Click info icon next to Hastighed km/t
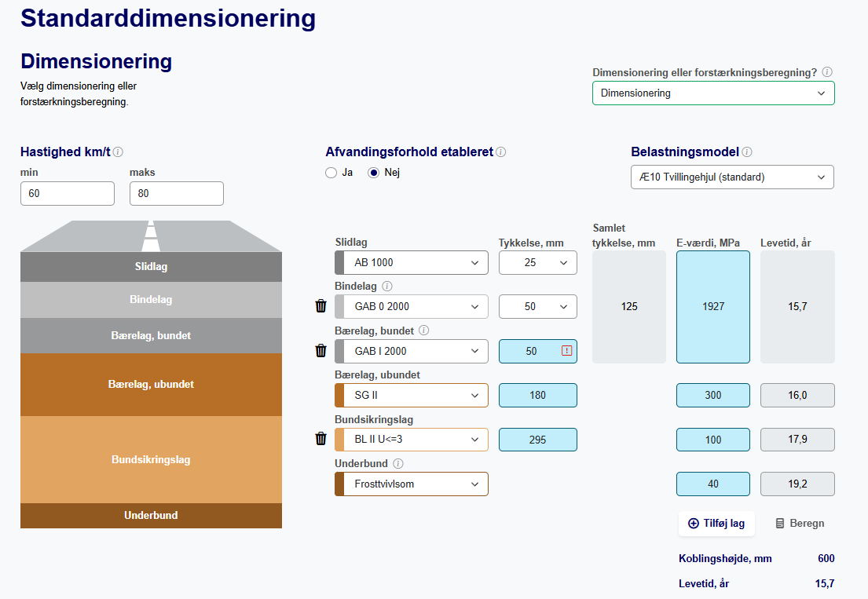Screen dimensions: 868x599 pyautogui.click(x=119, y=152)
